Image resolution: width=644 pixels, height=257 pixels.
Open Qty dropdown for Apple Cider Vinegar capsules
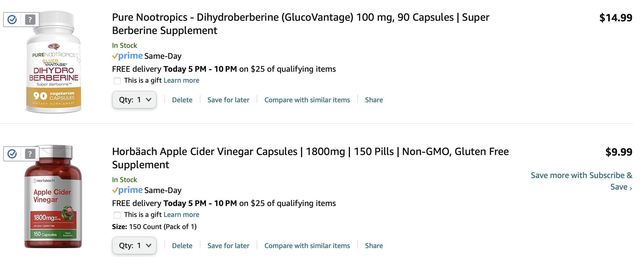click(x=134, y=245)
